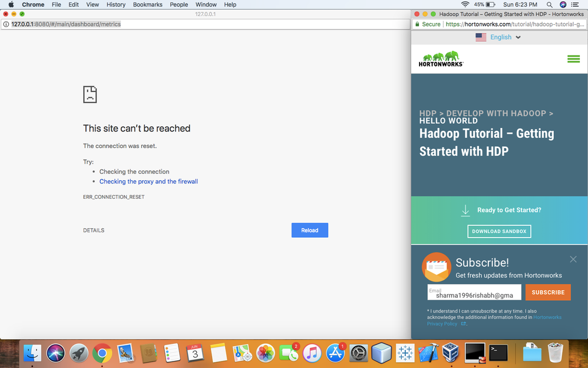Click the US flag icon beside English
This screenshot has height=368, width=588.
481,37
